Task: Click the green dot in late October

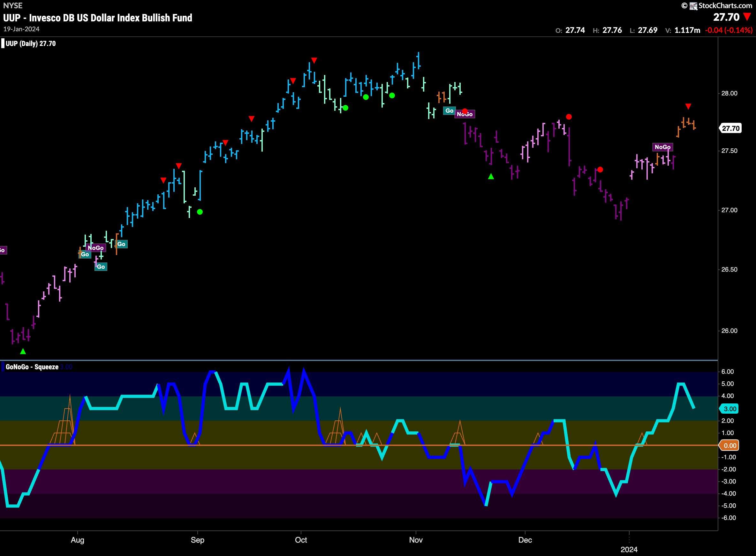Action: 392,95
